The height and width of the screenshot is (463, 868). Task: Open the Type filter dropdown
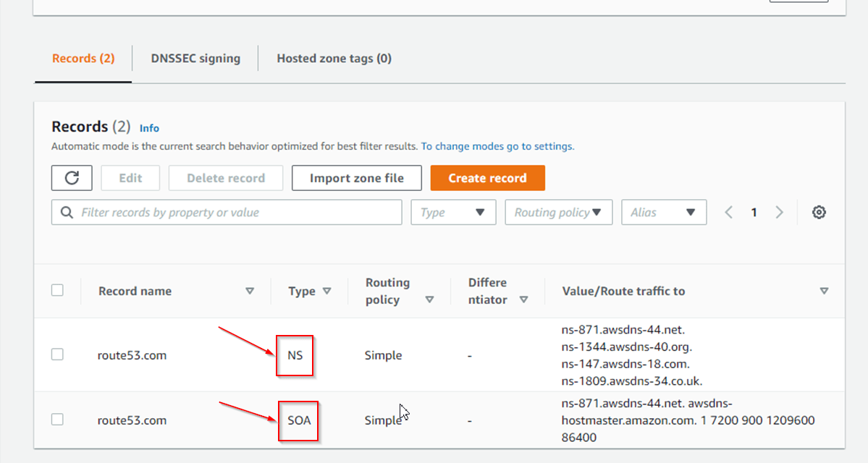[x=453, y=212]
